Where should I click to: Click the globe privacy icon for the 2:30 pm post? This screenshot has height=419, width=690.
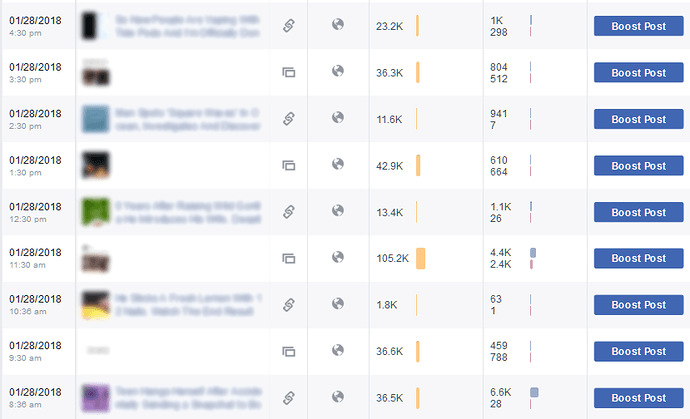coord(338,118)
